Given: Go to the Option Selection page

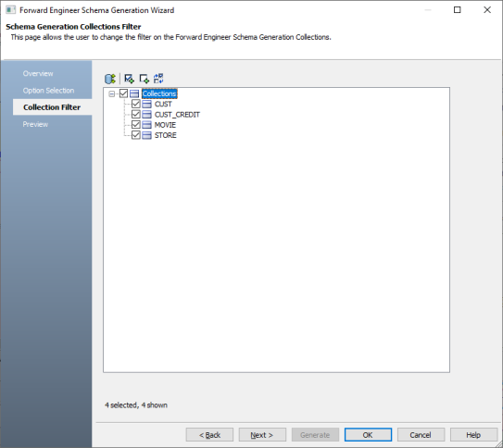Looking at the screenshot, I should pos(48,91).
